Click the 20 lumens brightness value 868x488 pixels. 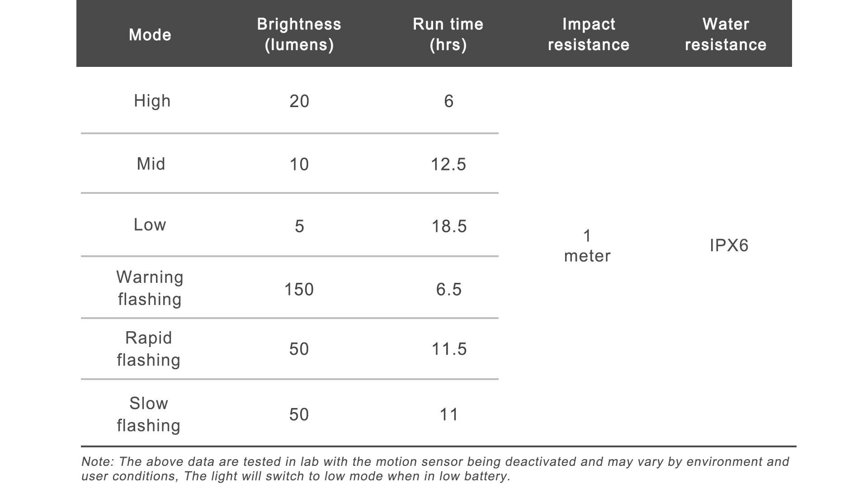299,101
